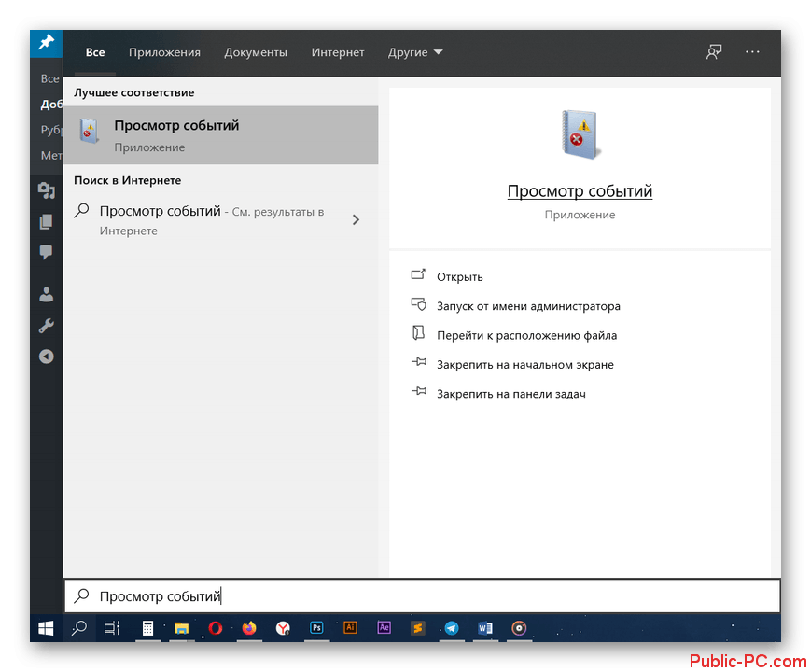Screen dimensions: 811x672
Task: Click the search box with Просмотр событий text
Action: tap(420, 596)
